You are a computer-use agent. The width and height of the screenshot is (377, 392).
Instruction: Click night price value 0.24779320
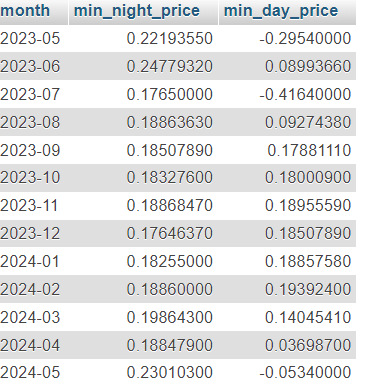pos(170,66)
